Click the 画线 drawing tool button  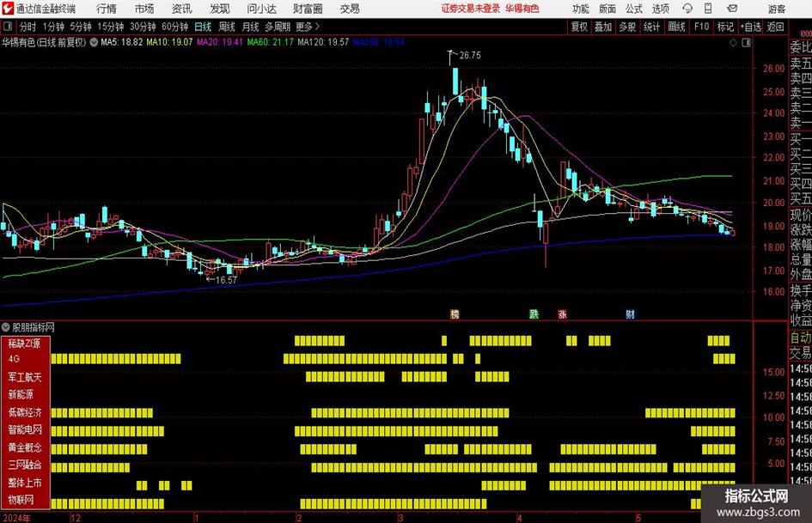(676, 27)
